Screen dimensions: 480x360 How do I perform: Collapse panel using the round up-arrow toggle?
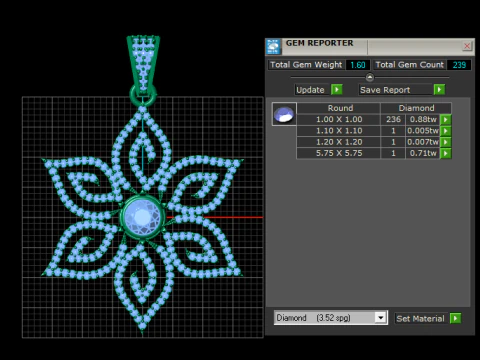tap(370, 77)
